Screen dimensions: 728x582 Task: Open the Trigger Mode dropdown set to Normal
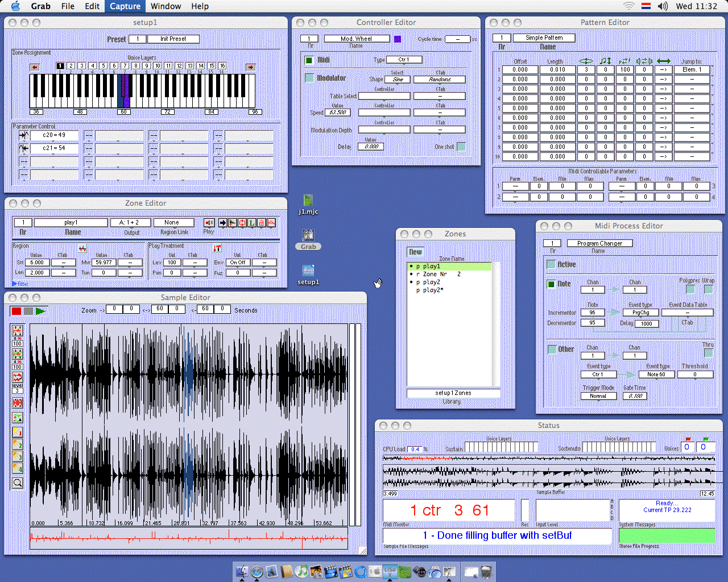(x=598, y=396)
